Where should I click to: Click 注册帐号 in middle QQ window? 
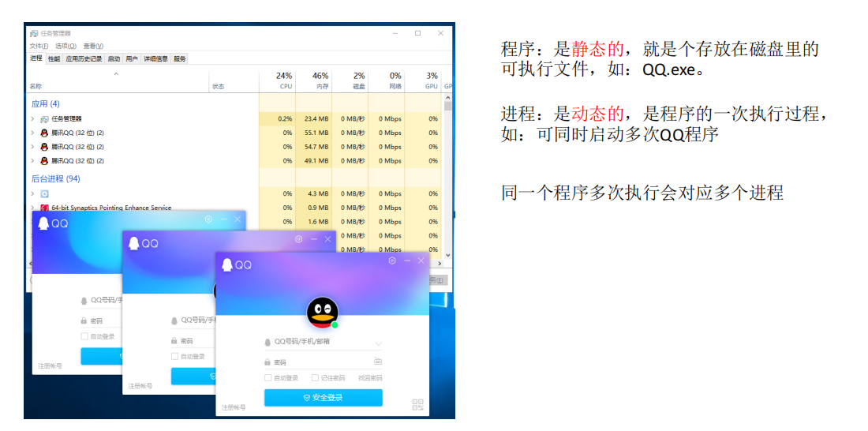(x=140, y=385)
